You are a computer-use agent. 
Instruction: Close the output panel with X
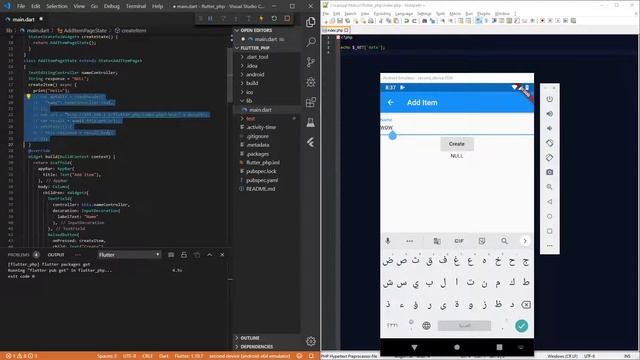(x=222, y=255)
